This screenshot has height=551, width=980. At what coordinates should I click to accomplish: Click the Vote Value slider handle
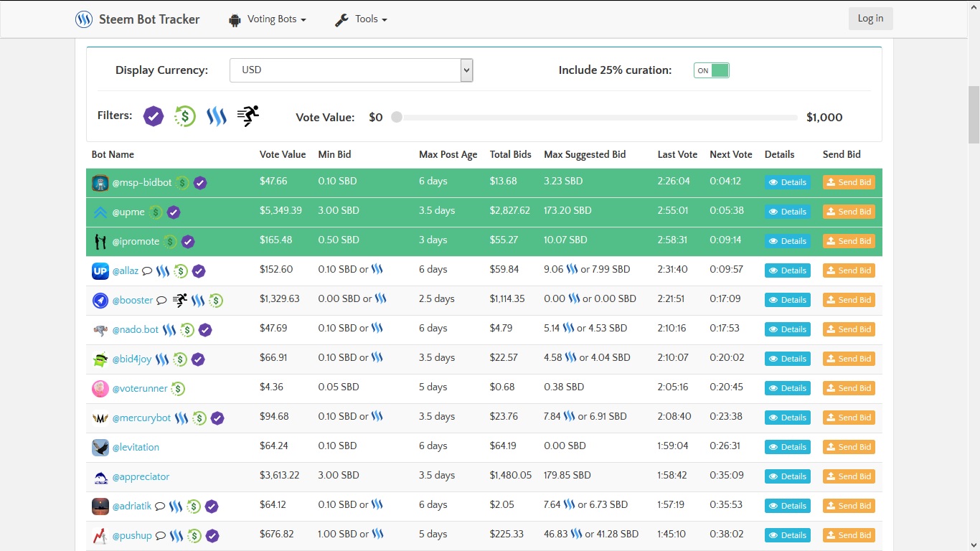[397, 117]
